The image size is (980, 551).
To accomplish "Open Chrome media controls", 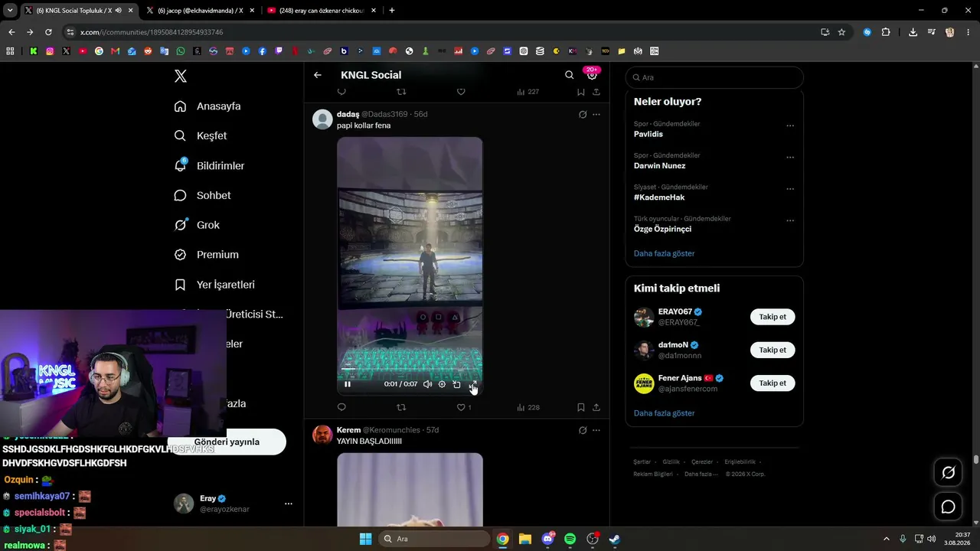I will 931,32.
